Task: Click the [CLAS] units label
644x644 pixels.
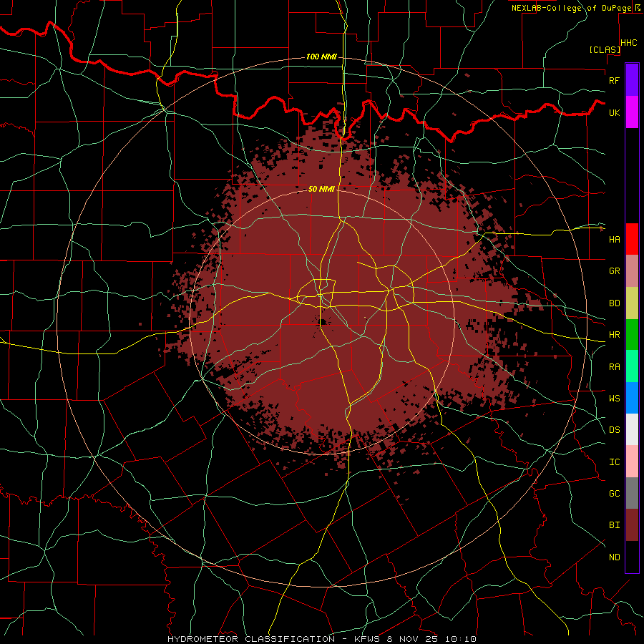Action: [x=604, y=49]
